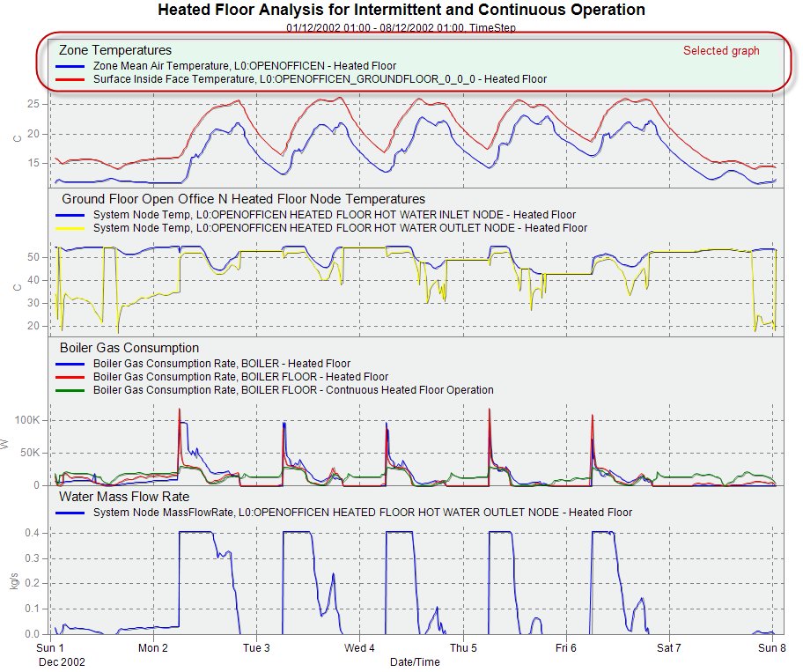Screen dimensions: 803x672
Task: Select the Zone Temperatures graph heading
Action: (x=114, y=50)
